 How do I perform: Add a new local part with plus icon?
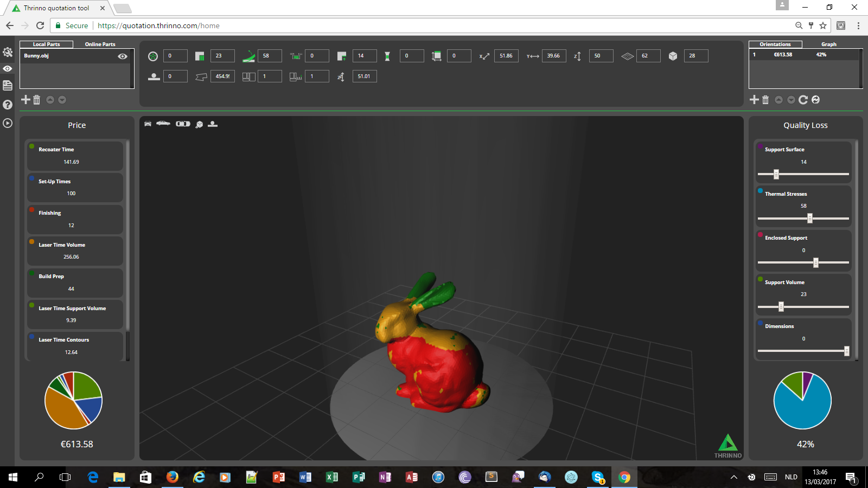pyautogui.click(x=25, y=100)
